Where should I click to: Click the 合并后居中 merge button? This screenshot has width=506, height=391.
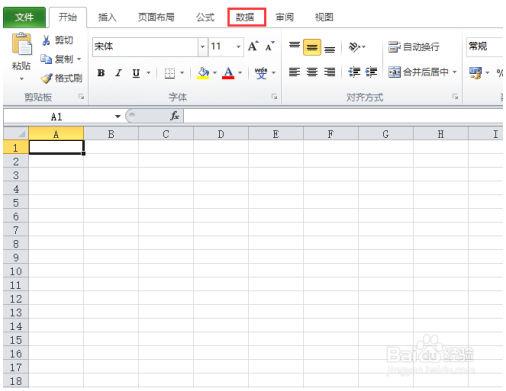422,72
